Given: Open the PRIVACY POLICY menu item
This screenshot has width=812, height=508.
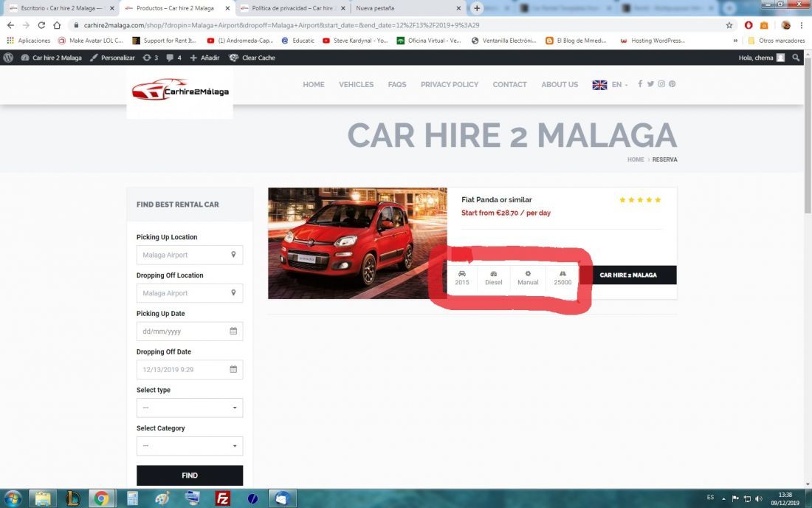Looking at the screenshot, I should click(450, 84).
